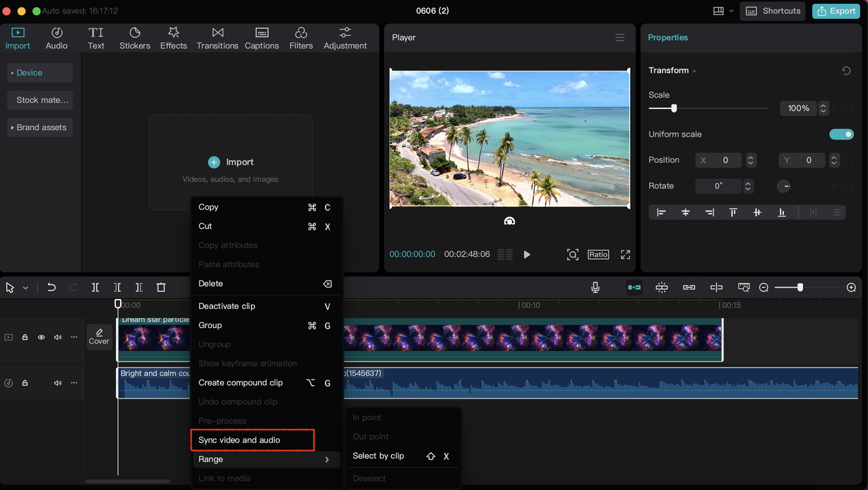The width and height of the screenshot is (868, 490).
Task: Toggle visibility of the video track
Action: (41, 337)
